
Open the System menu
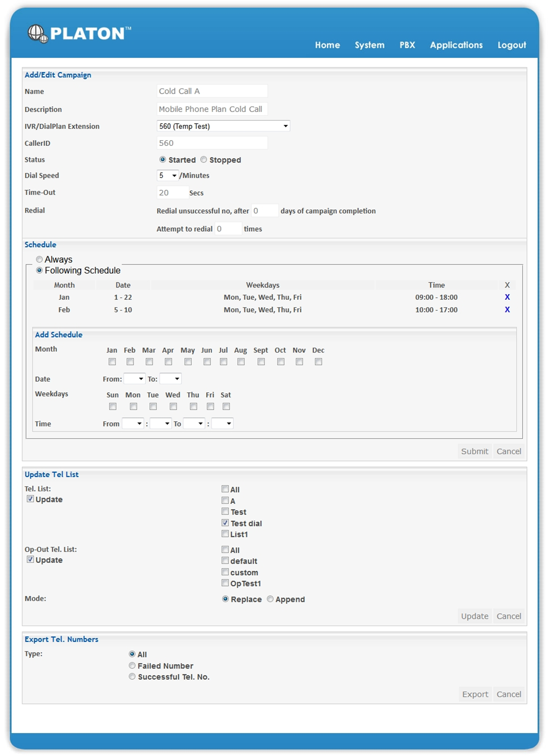(x=369, y=45)
